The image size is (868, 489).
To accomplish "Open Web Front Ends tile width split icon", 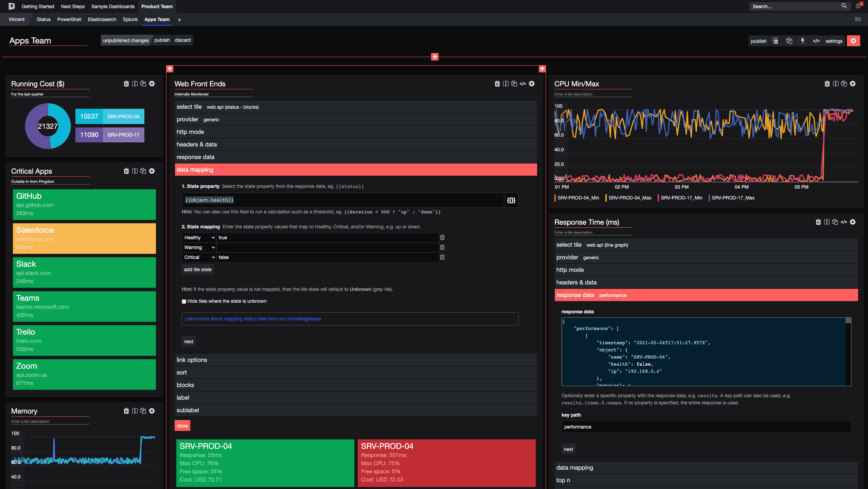I will tap(506, 84).
